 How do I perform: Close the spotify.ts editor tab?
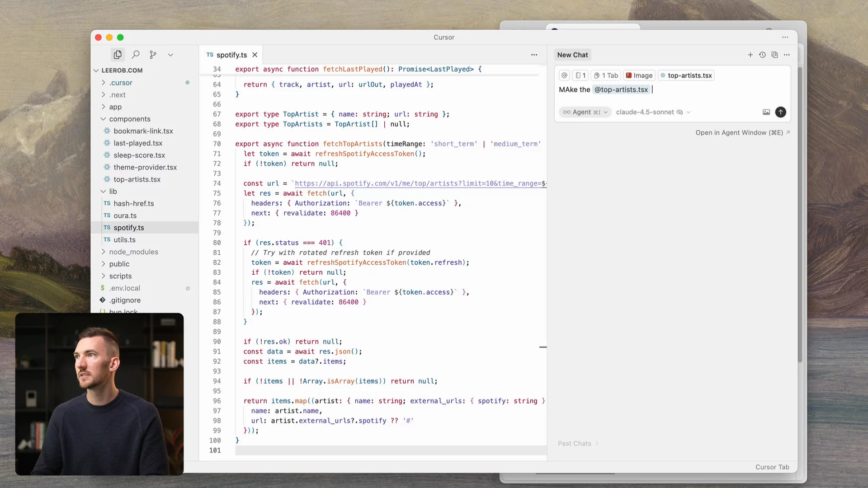click(x=255, y=55)
